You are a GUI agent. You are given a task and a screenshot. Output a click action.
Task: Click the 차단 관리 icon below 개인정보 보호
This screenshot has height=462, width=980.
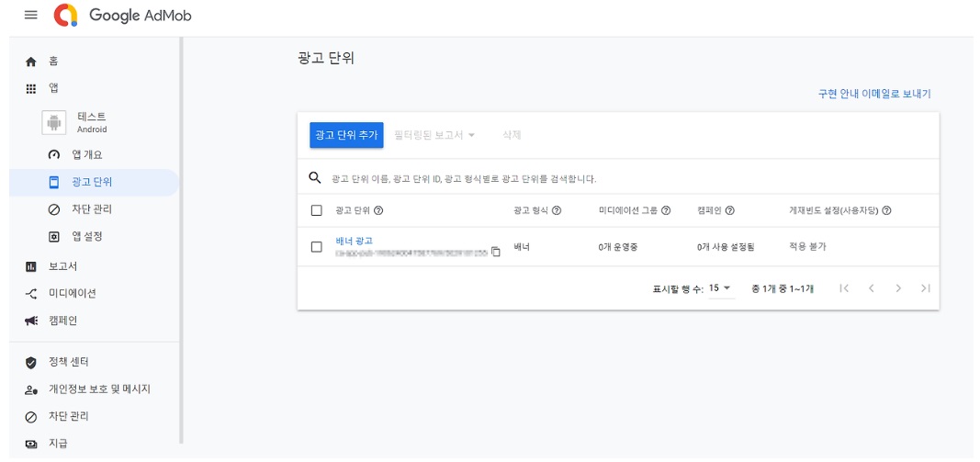point(30,416)
